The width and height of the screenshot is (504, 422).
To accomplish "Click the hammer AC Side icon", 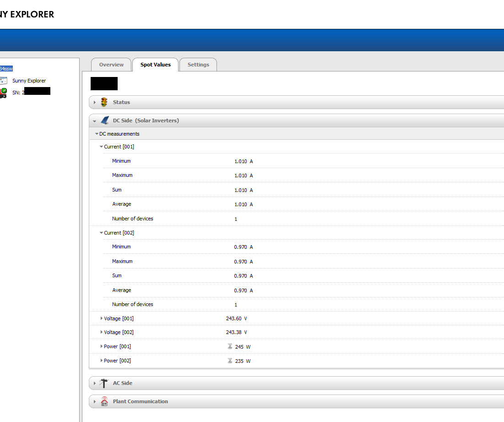I will point(104,383).
